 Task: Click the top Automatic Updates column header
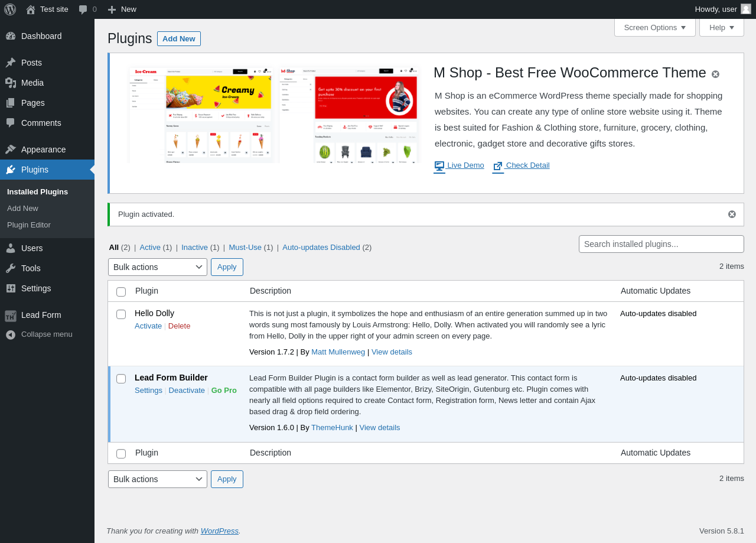(656, 291)
